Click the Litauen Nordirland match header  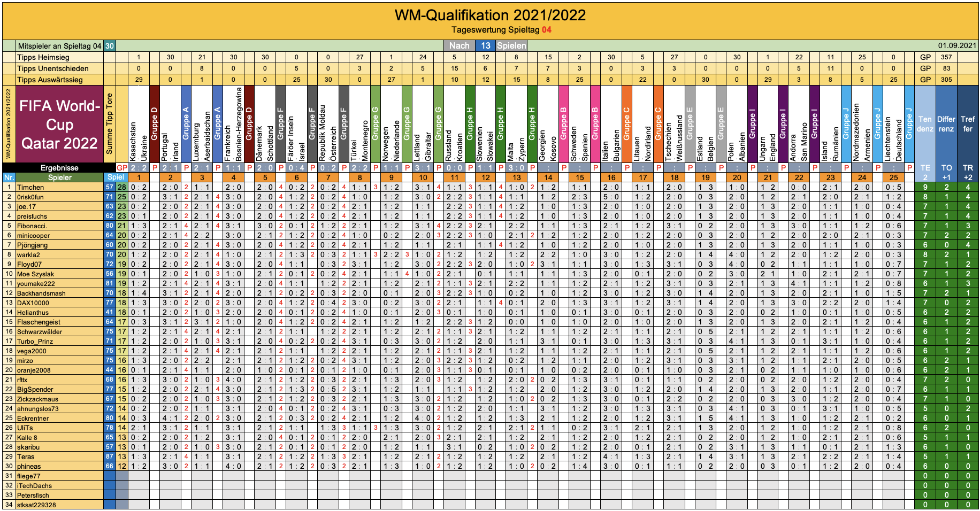click(x=642, y=124)
